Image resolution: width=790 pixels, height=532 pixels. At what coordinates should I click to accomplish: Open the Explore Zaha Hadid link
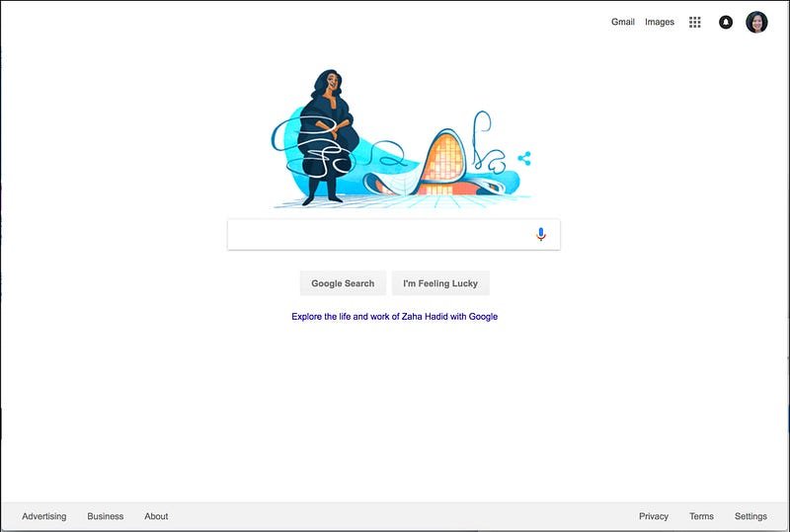pos(394,317)
